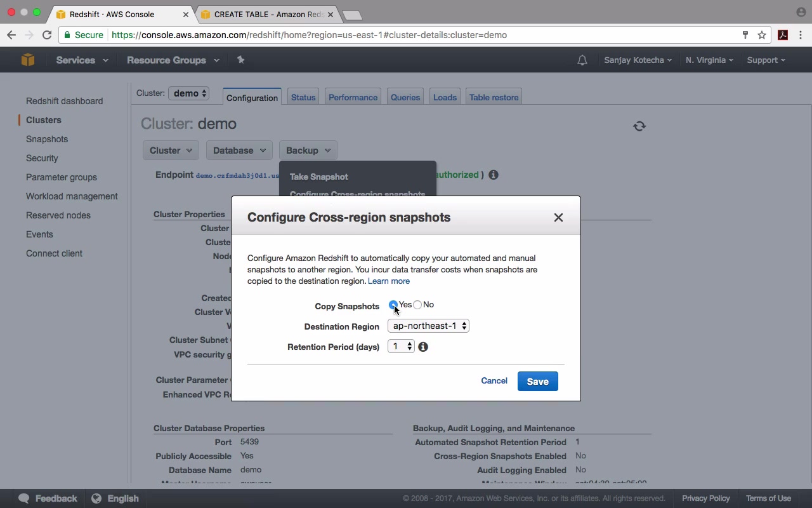Click the English language selector

tap(115, 498)
